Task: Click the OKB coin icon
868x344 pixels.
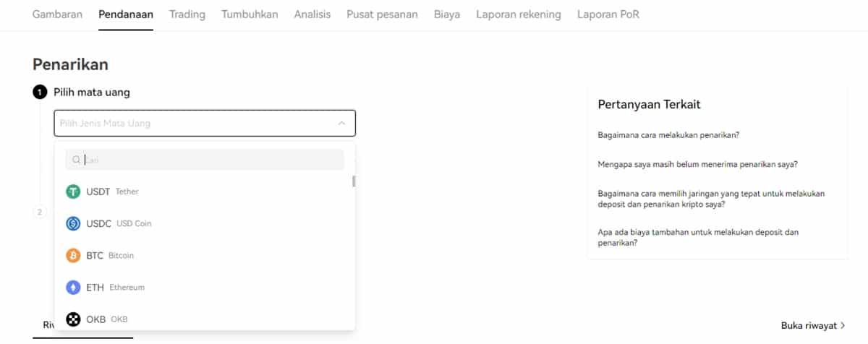Action: coord(73,319)
